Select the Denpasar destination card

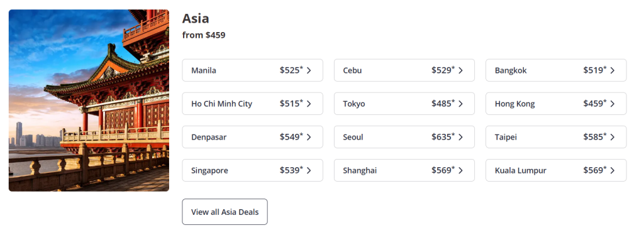point(253,137)
